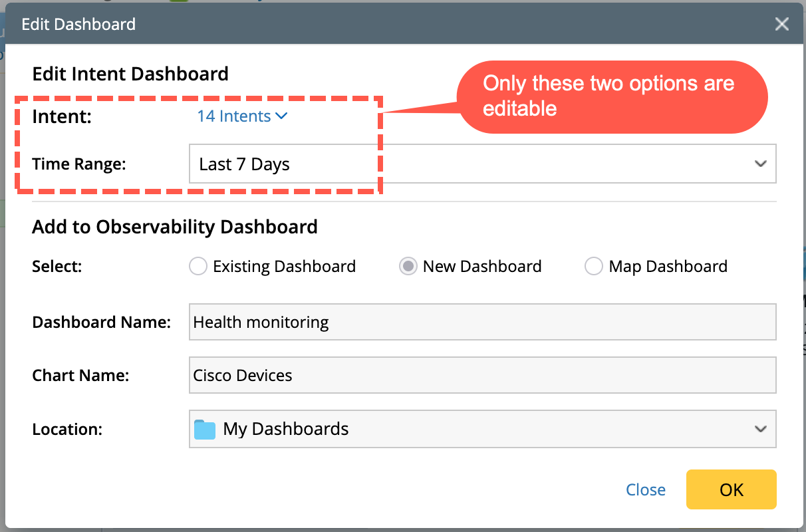Viewport: 806px width, 532px height.
Task: Open the Time Range dropdown arrow
Action: pyautogui.click(x=761, y=164)
